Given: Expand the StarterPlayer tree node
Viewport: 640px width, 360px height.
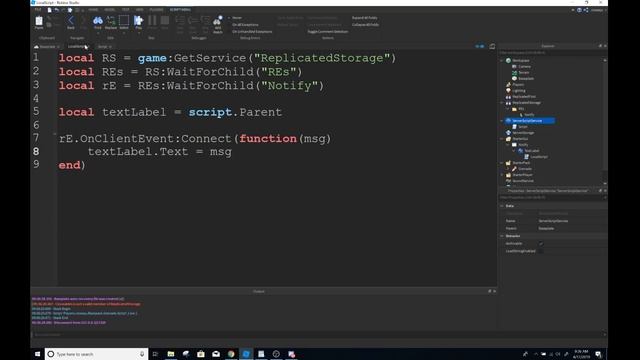Looking at the screenshot, I should point(502,175).
